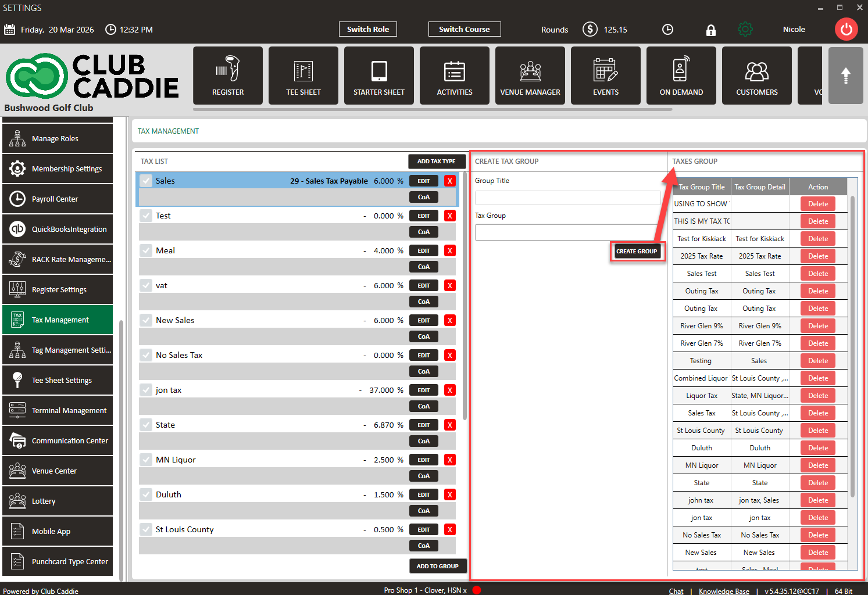Click the lock screen padlock icon
The height and width of the screenshot is (595, 868).
tap(710, 30)
